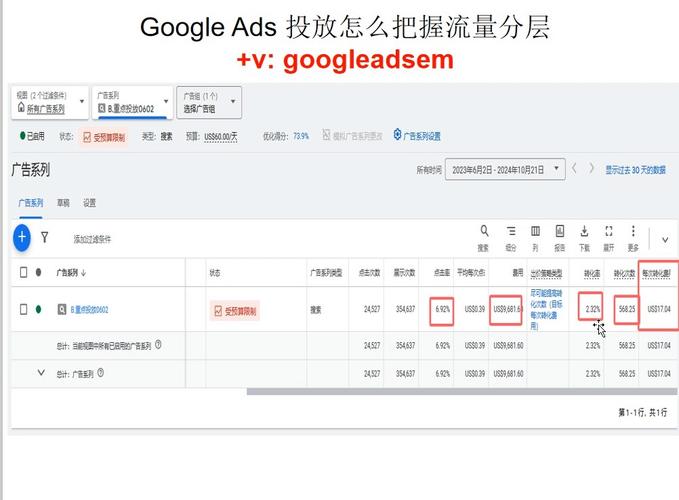Sort by the 转化率 column header

[x=592, y=273]
